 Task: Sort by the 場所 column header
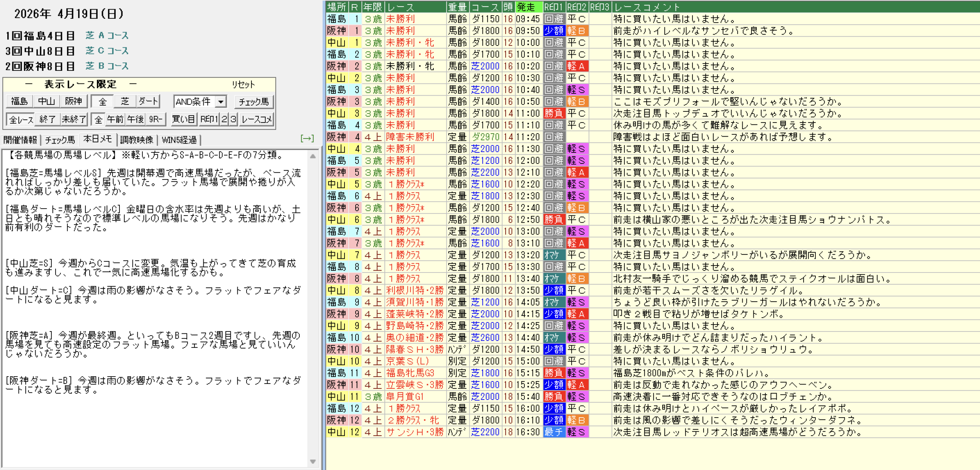336,7
